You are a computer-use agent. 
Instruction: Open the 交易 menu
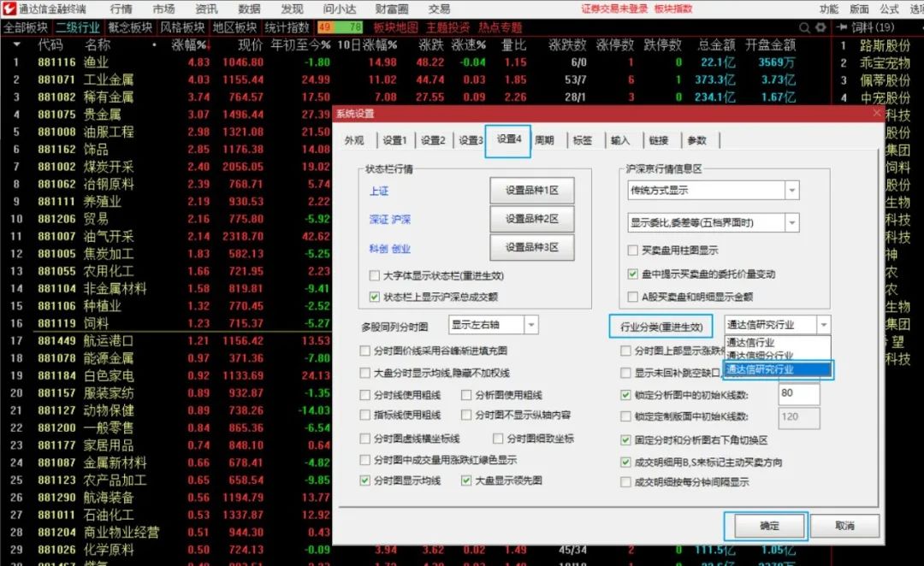pos(439,9)
